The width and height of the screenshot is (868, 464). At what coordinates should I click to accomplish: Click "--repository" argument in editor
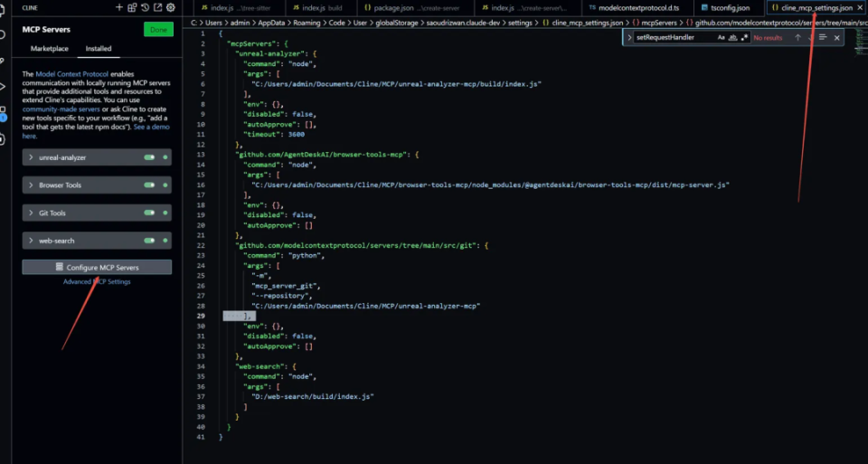(282, 296)
